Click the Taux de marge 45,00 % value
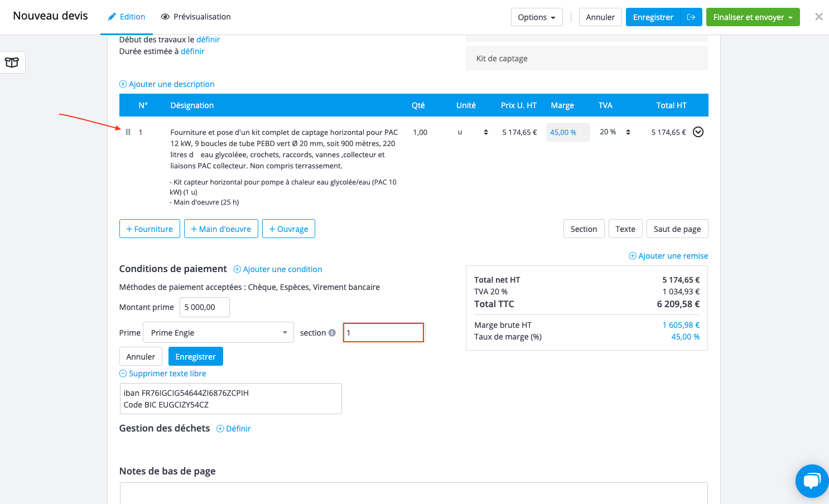Image resolution: width=829 pixels, height=504 pixels. [x=685, y=337]
